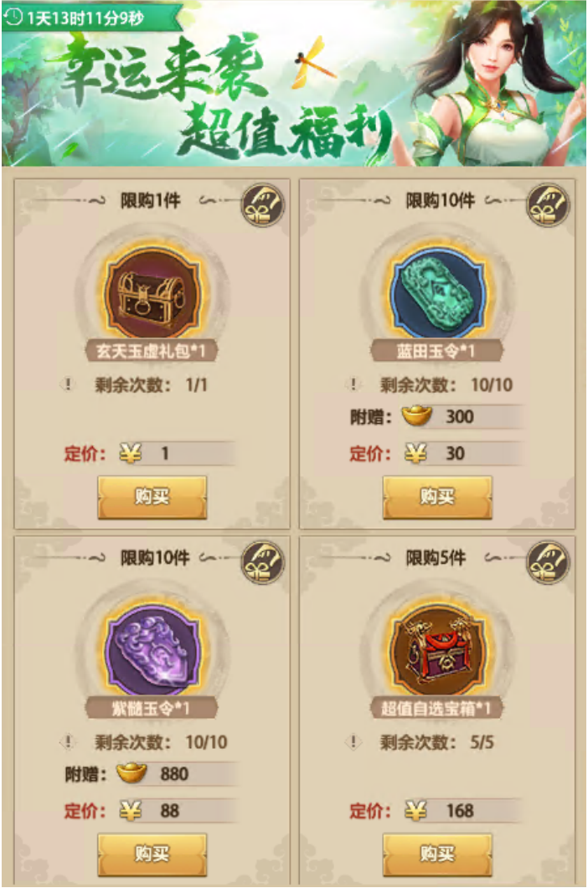
Task: Buy the 玄天玉虚礼包 for 1 yuan
Action: [x=152, y=497]
